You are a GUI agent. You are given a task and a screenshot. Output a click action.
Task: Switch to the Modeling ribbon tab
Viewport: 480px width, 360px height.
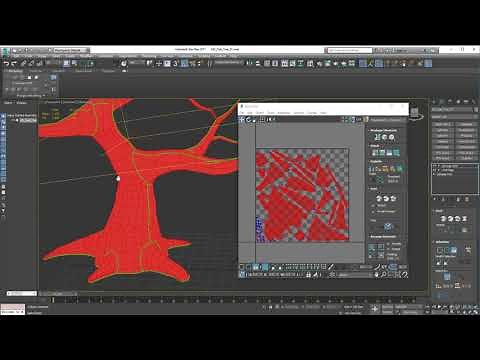pyautogui.click(x=16, y=71)
